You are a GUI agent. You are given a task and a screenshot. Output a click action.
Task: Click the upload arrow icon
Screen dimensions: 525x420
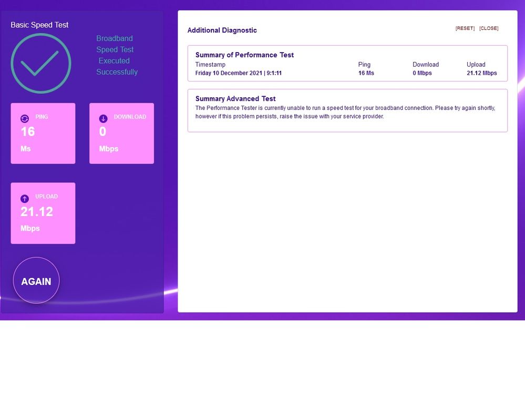tap(25, 199)
